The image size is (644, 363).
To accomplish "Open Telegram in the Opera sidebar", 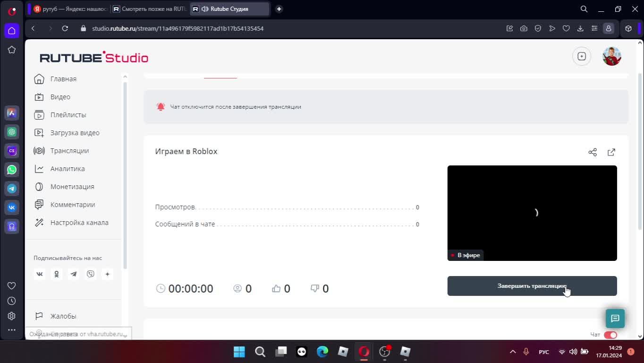I will (12, 189).
